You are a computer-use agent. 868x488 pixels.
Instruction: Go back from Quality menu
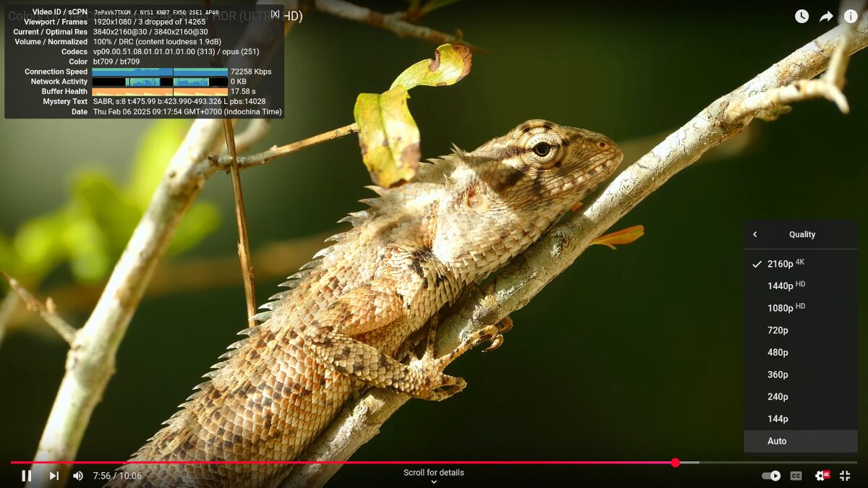(x=755, y=234)
